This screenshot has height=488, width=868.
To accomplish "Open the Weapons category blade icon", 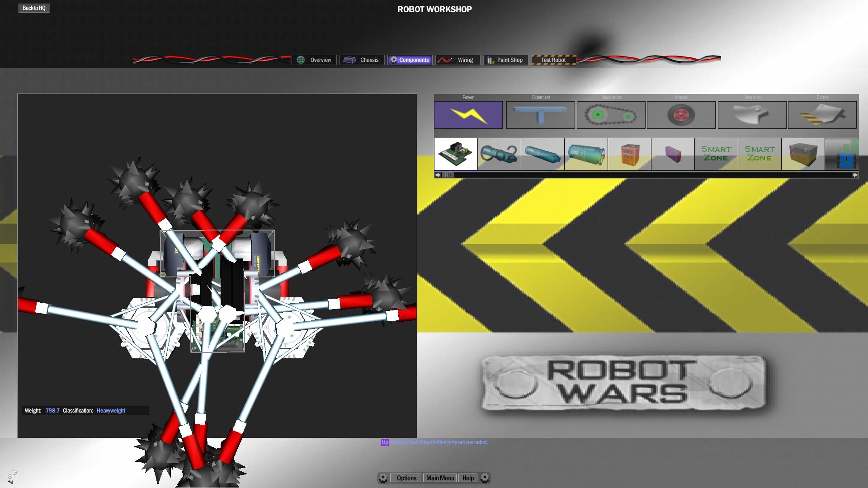I will click(752, 115).
